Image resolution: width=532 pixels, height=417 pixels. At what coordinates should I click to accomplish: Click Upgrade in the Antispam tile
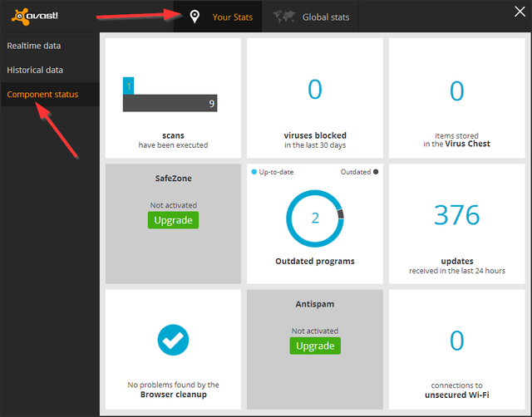[x=315, y=346]
